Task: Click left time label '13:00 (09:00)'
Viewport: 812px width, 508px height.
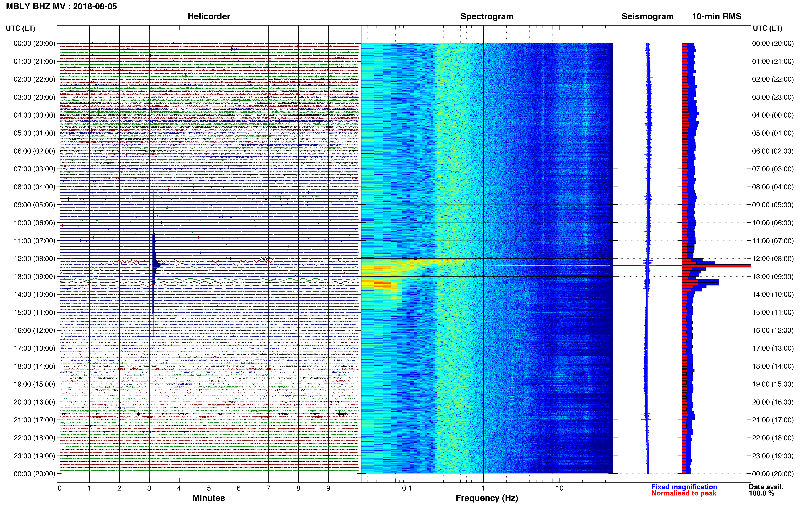Action: (34, 277)
